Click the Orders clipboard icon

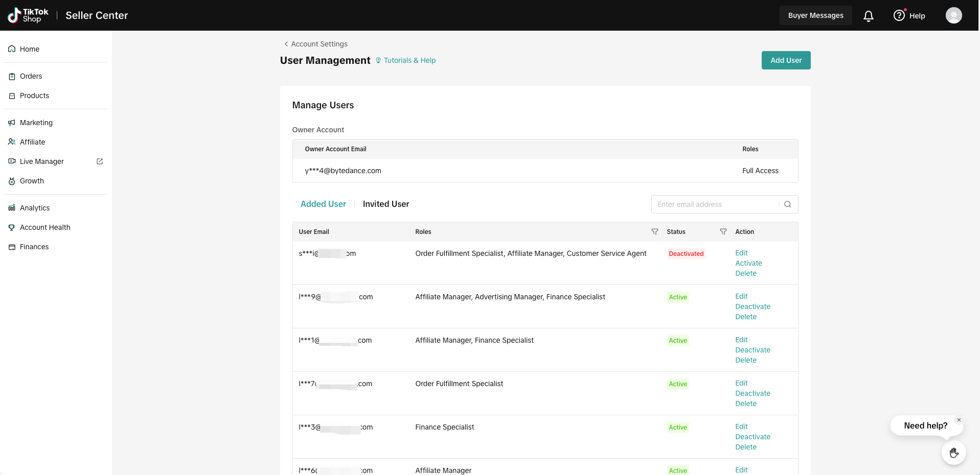[12, 76]
